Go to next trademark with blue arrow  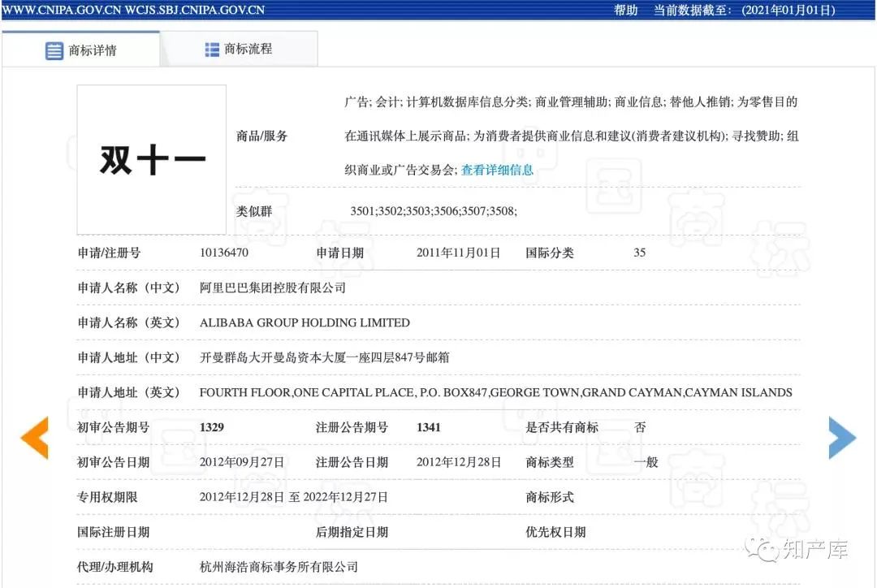[x=842, y=438]
